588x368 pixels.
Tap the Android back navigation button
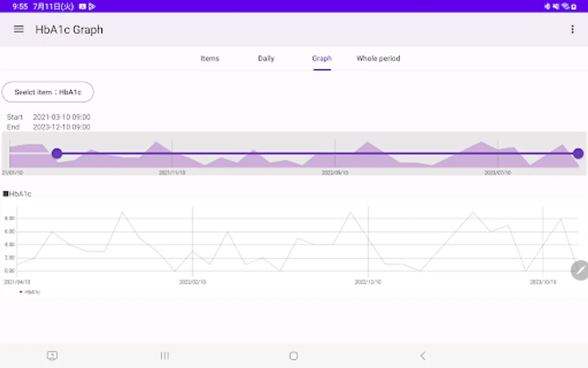(x=423, y=356)
